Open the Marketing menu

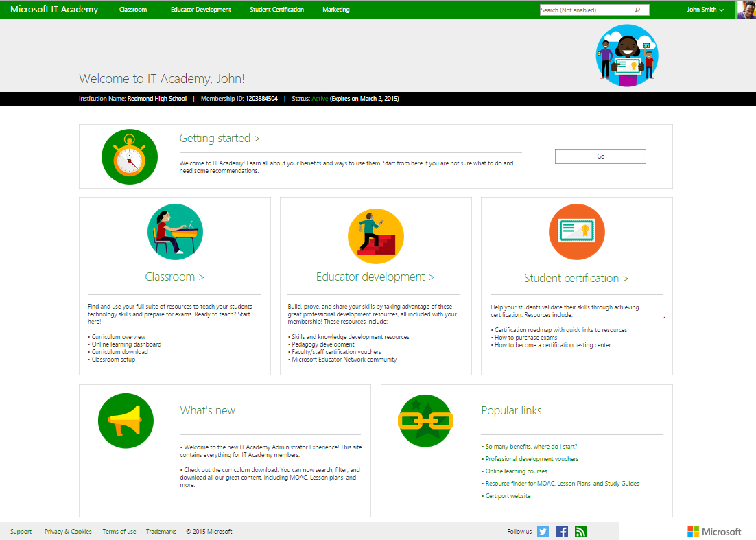pyautogui.click(x=336, y=10)
